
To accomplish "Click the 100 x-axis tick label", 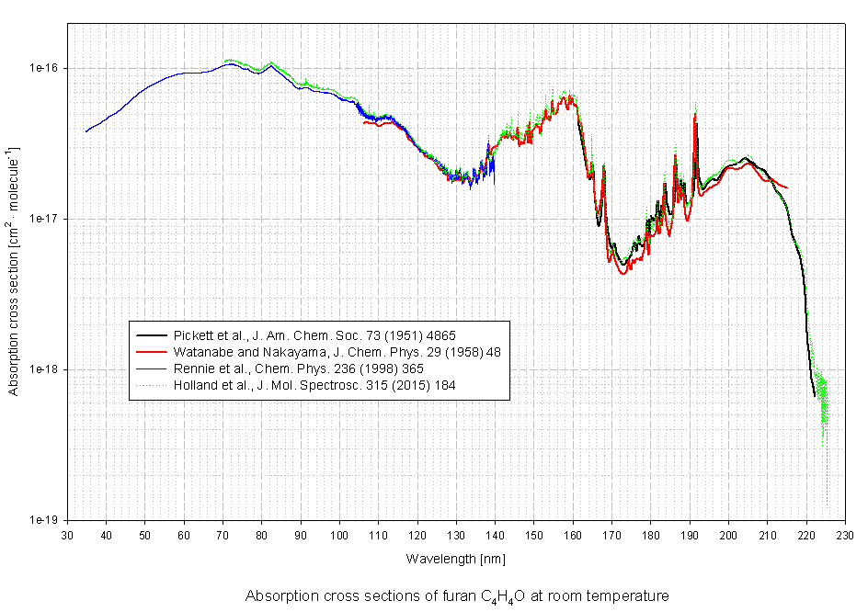I will (x=339, y=536).
